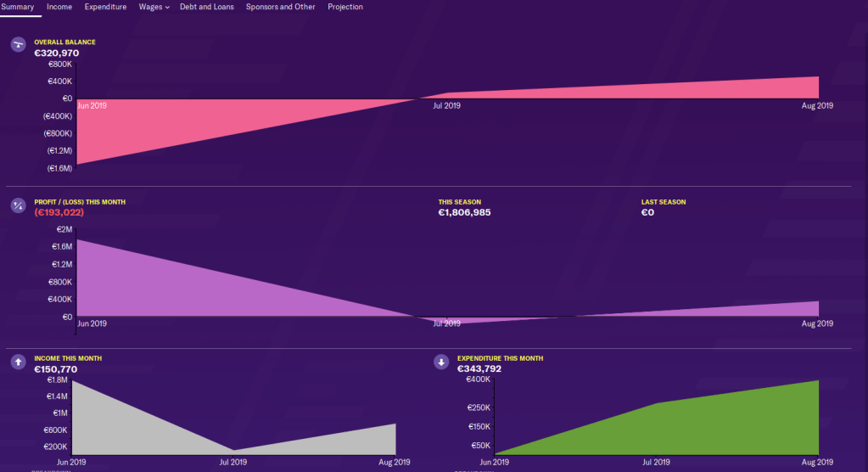
Task: Click the This Season profit value
Action: pyautogui.click(x=464, y=212)
